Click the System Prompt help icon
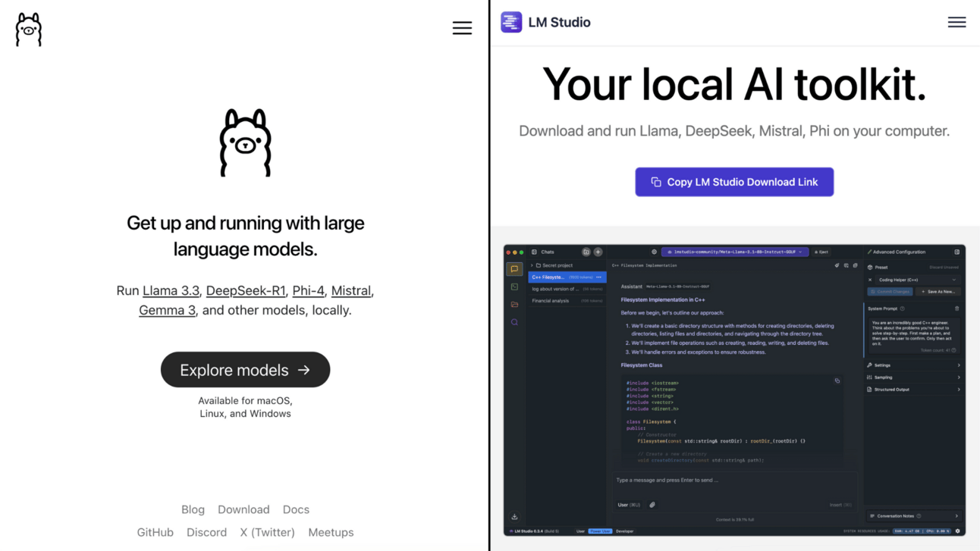This screenshot has width=980, height=551. click(x=902, y=308)
